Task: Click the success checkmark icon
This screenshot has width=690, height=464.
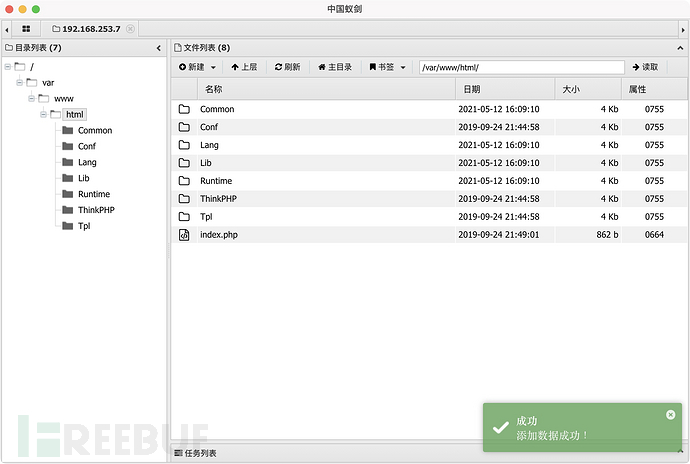Action: 500,427
